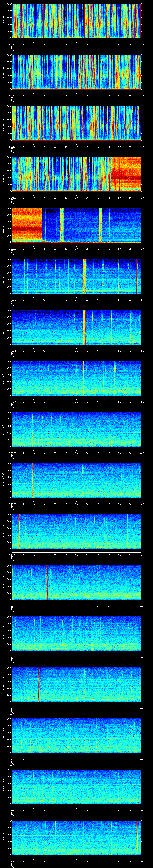Click the burst near 33 seconds in the 16:07:00 panel
The image size is (153, 868).
[x=84, y=327]
